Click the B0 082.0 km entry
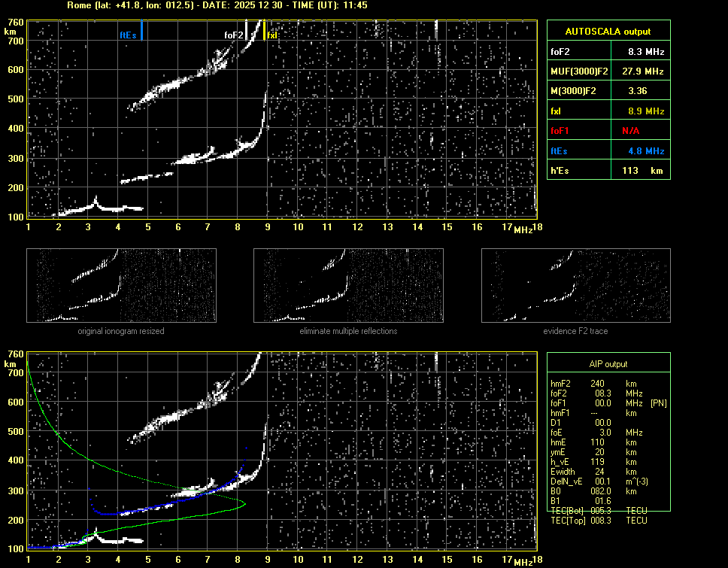Screen dimensions: 728x568 tap(598, 491)
